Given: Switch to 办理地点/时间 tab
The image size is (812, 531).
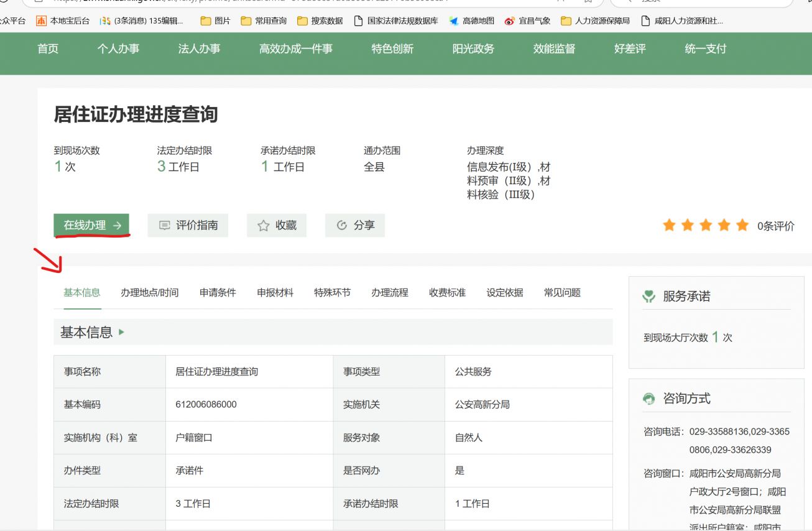Looking at the screenshot, I should (149, 292).
